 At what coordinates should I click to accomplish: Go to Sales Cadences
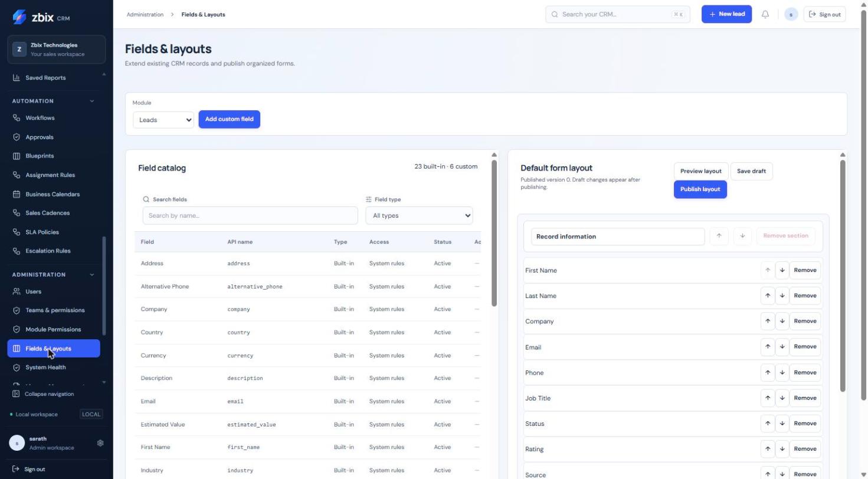54,213
